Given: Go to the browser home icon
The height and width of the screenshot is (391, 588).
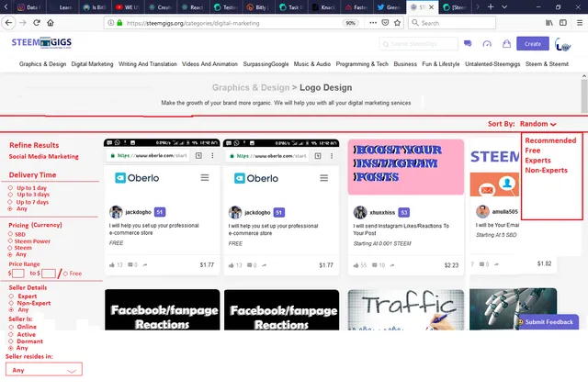Looking at the screenshot, I should pyautogui.click(x=51, y=23).
